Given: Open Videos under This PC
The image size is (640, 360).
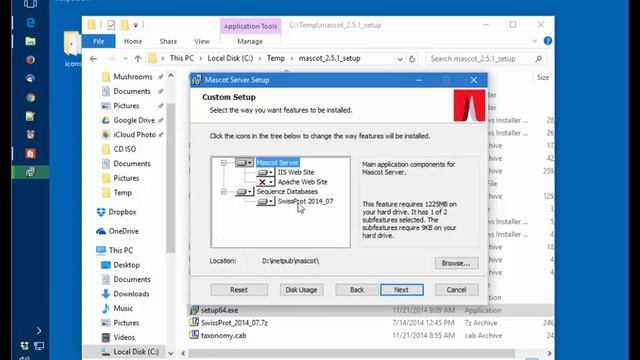Looking at the screenshot, I should point(124,337).
